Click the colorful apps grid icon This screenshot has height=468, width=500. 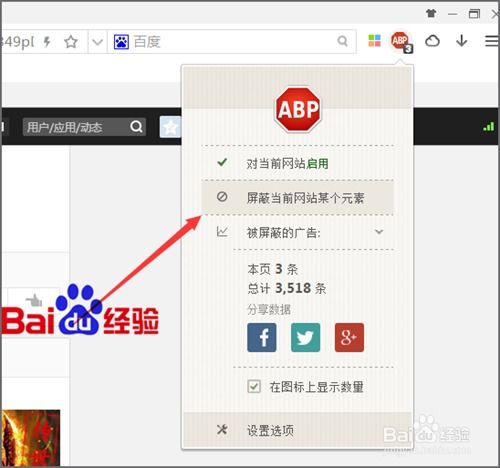pos(374,41)
